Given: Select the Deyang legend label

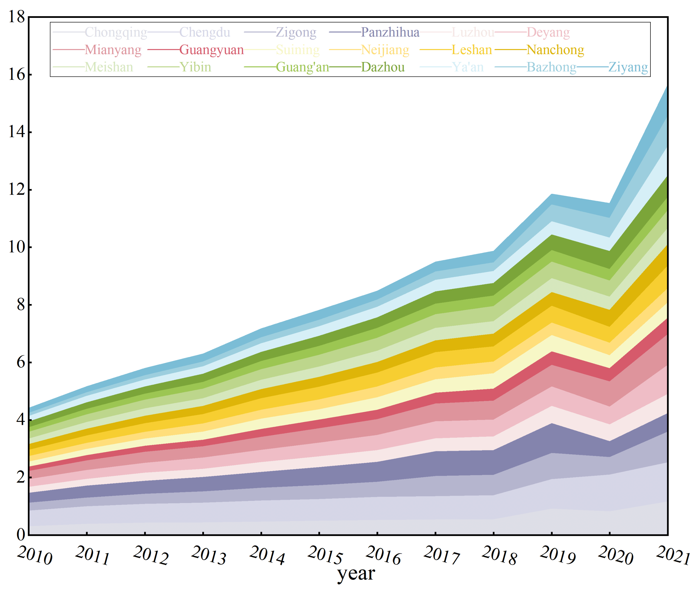Looking at the screenshot, I should coord(548,32).
